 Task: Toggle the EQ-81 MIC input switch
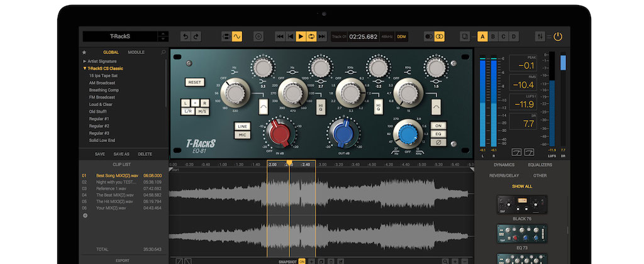pyautogui.click(x=242, y=135)
